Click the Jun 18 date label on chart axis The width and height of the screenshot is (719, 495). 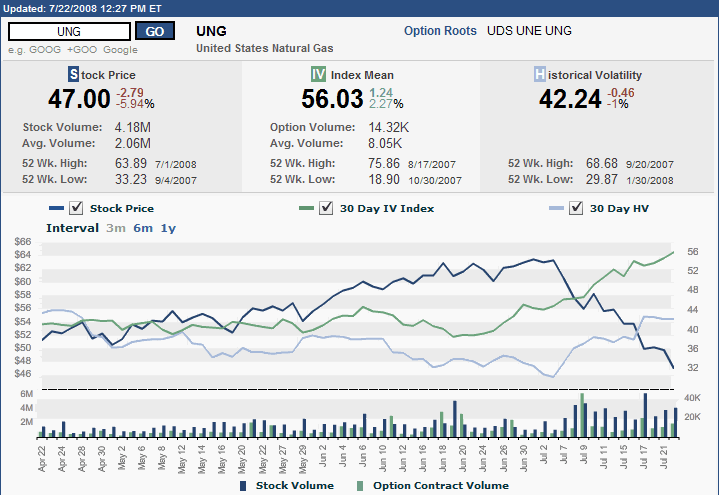click(443, 458)
